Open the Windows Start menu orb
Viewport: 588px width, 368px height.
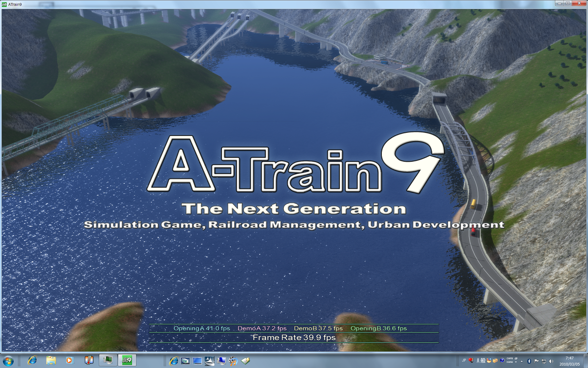pyautogui.click(x=8, y=361)
